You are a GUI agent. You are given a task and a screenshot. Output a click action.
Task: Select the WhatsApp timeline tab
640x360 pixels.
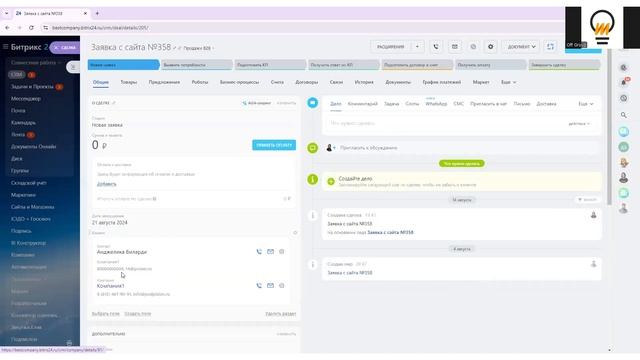pos(436,104)
